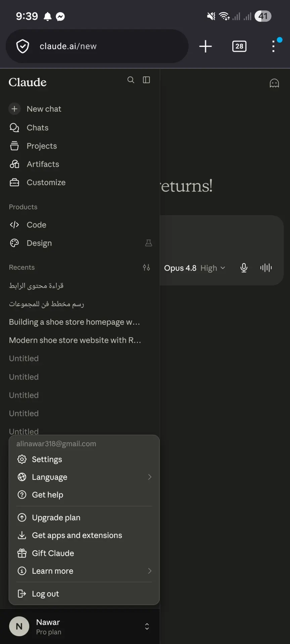The image size is (290, 644).
Task: Expand the Language submenu
Action: (x=84, y=477)
